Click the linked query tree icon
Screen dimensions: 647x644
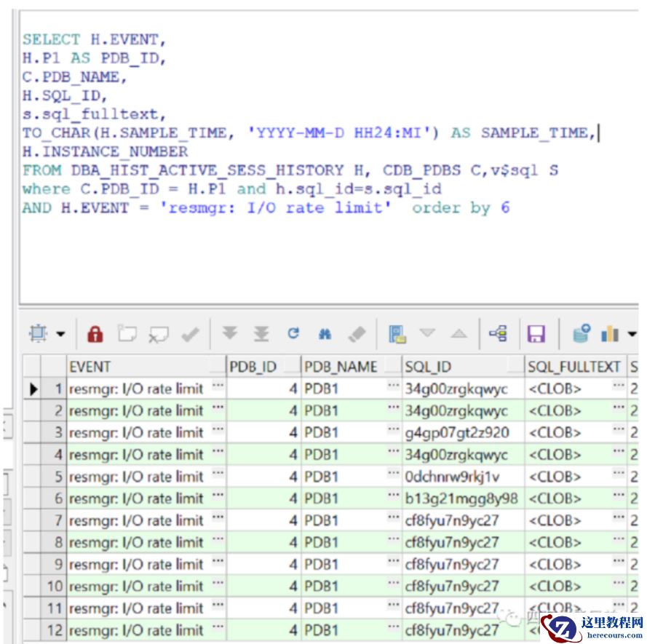tap(498, 333)
